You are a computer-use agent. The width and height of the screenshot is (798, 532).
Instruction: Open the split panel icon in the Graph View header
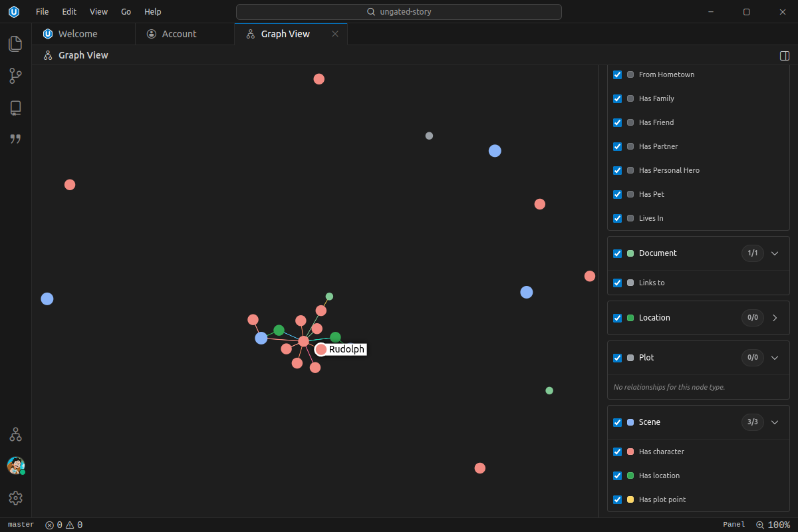point(784,56)
